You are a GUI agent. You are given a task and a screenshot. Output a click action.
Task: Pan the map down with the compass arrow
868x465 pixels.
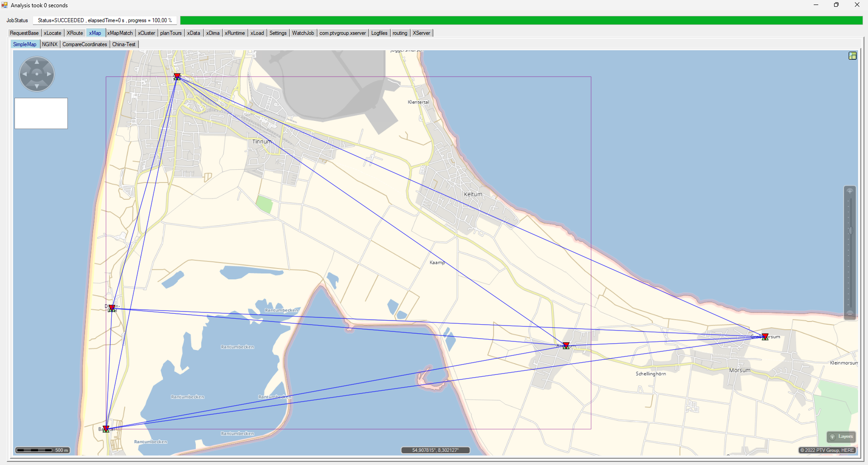tap(37, 86)
